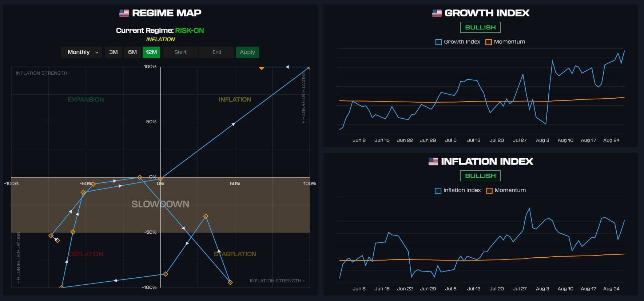The width and height of the screenshot is (644, 301).
Task: Click the chevron arrow on Monthly selector
Action: click(97, 52)
